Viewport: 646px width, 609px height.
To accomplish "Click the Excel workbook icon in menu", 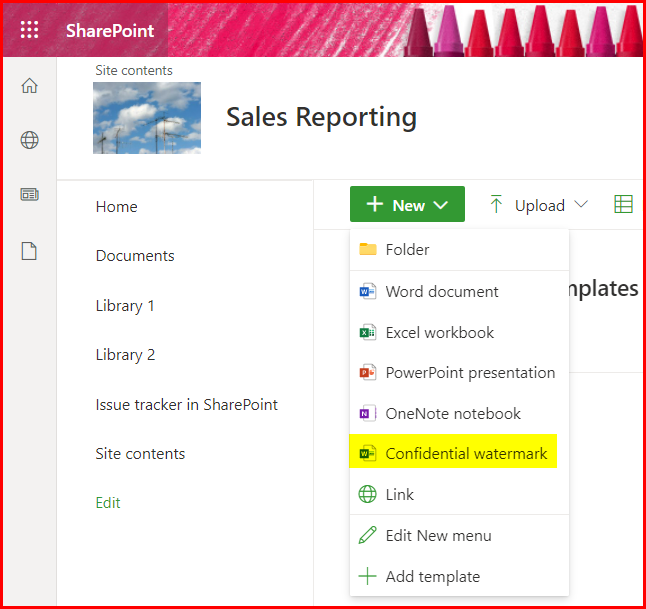I will click(x=367, y=333).
